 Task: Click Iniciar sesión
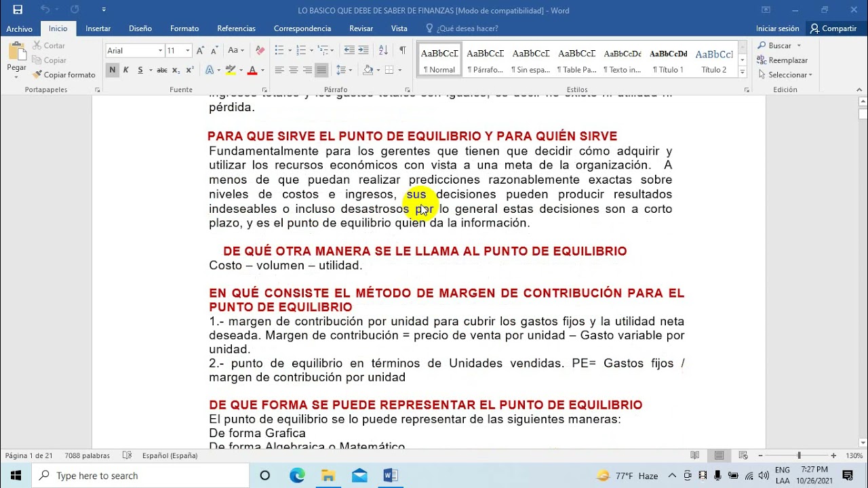[x=778, y=28]
